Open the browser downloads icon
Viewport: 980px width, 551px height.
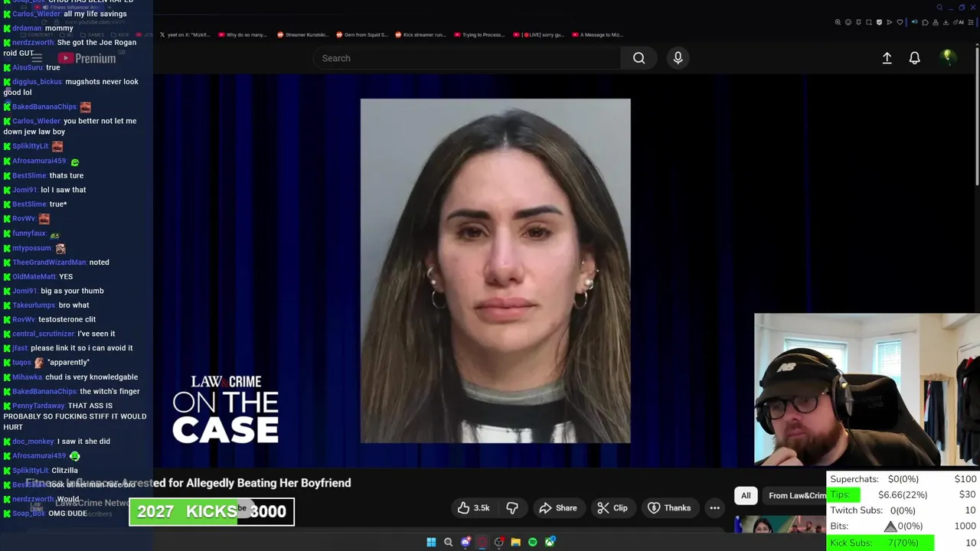(x=946, y=22)
